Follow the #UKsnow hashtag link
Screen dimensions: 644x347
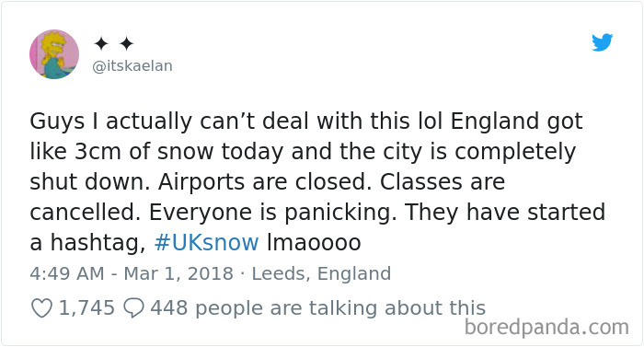[x=207, y=242]
